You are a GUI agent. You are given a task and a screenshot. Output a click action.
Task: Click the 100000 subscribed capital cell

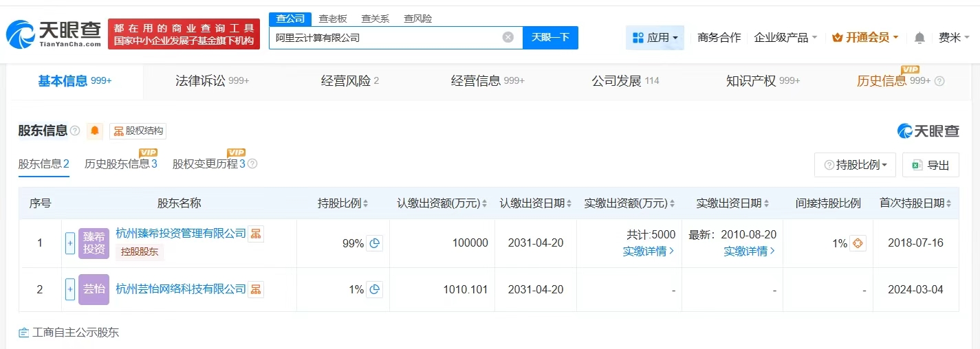[470, 243]
